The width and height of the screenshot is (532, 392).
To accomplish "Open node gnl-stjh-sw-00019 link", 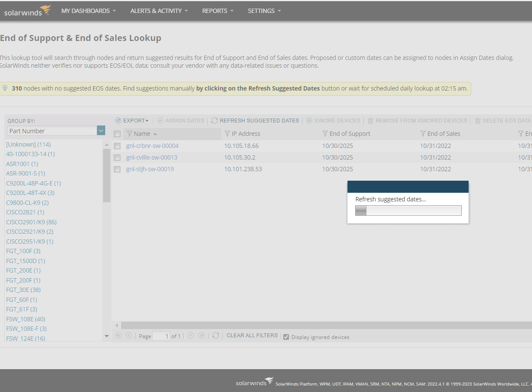I will point(150,169).
